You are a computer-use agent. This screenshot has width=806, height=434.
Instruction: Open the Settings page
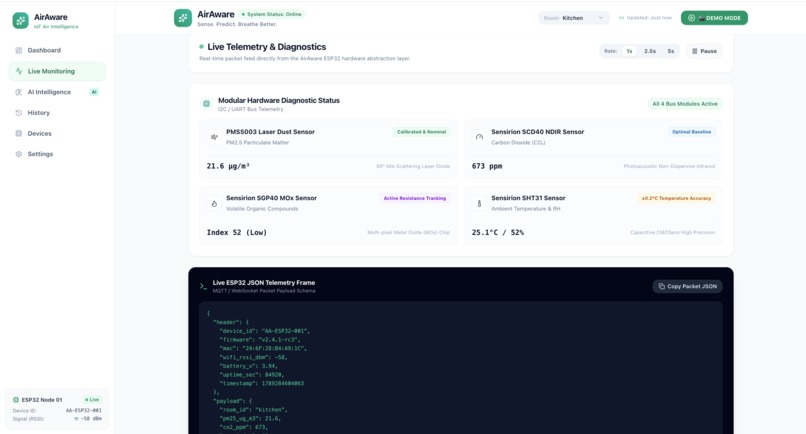(57, 154)
